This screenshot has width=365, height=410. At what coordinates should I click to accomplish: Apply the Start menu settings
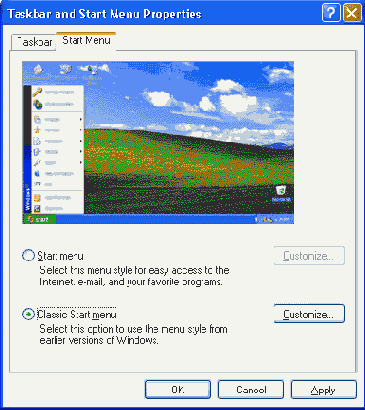[324, 389]
